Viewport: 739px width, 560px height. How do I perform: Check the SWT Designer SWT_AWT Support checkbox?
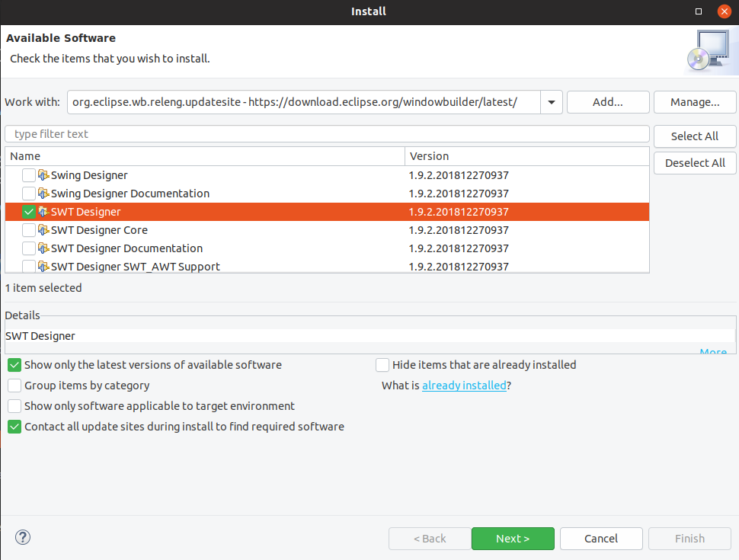pyautogui.click(x=29, y=267)
